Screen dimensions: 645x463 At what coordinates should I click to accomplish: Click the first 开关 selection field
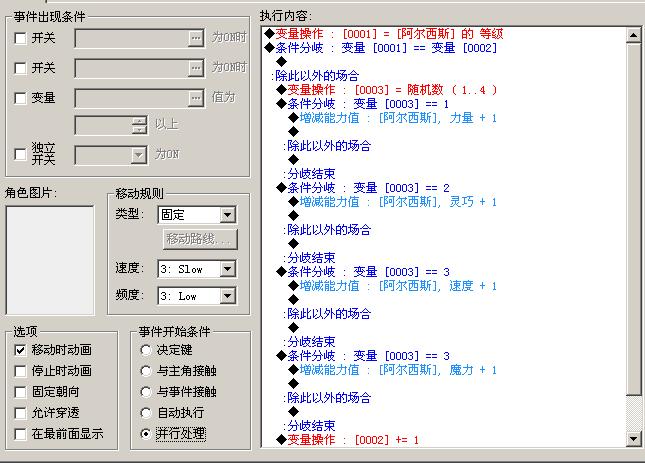point(132,38)
